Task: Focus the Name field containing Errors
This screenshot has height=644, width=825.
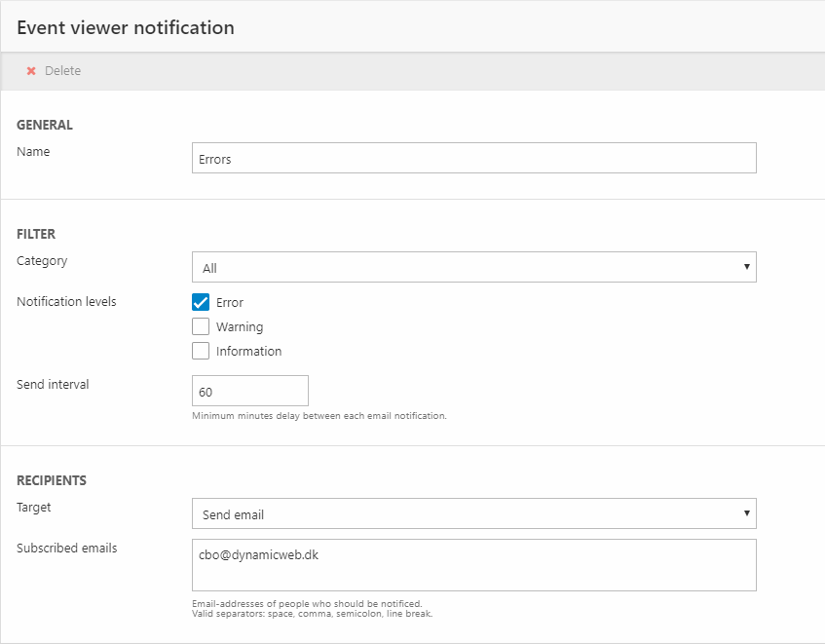Action: [473, 159]
